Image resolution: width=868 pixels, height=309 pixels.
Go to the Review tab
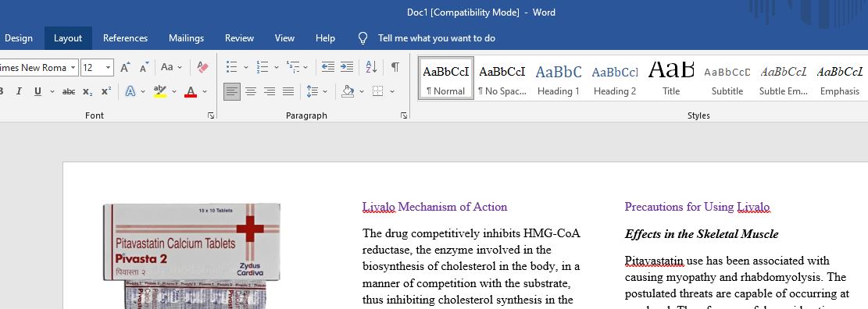coord(239,38)
